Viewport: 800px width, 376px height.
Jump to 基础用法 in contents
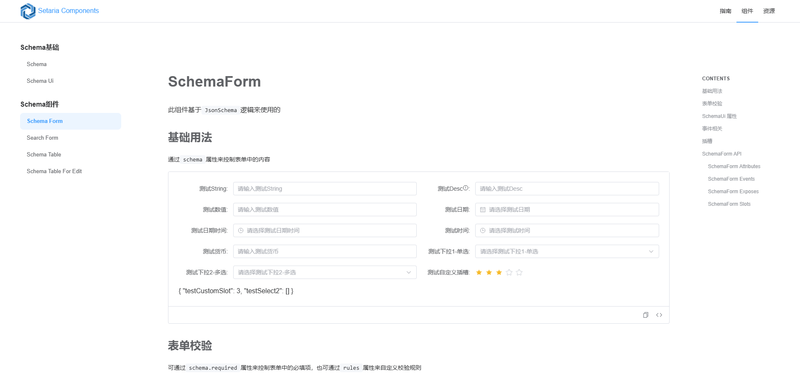pyautogui.click(x=712, y=91)
